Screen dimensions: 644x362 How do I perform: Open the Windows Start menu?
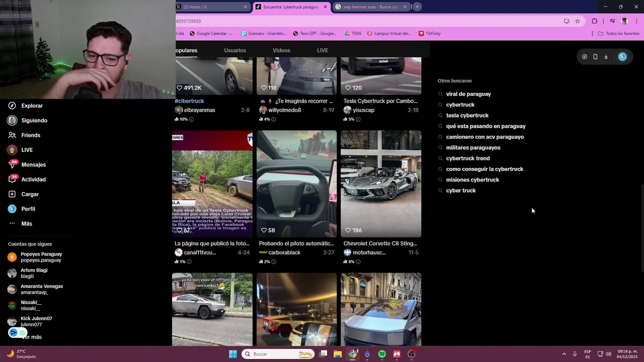(233, 354)
